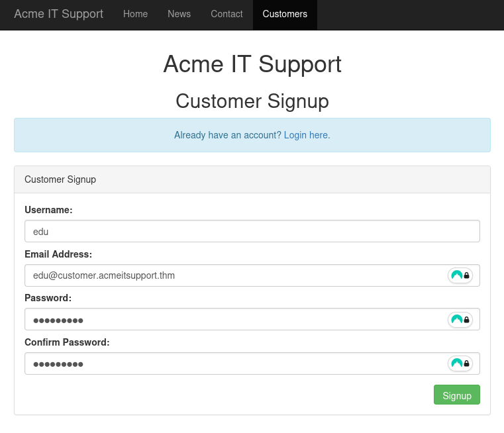Viewport: 504px width, 433px height.
Task: Click the password manager icon in Password field
Action: point(460,319)
